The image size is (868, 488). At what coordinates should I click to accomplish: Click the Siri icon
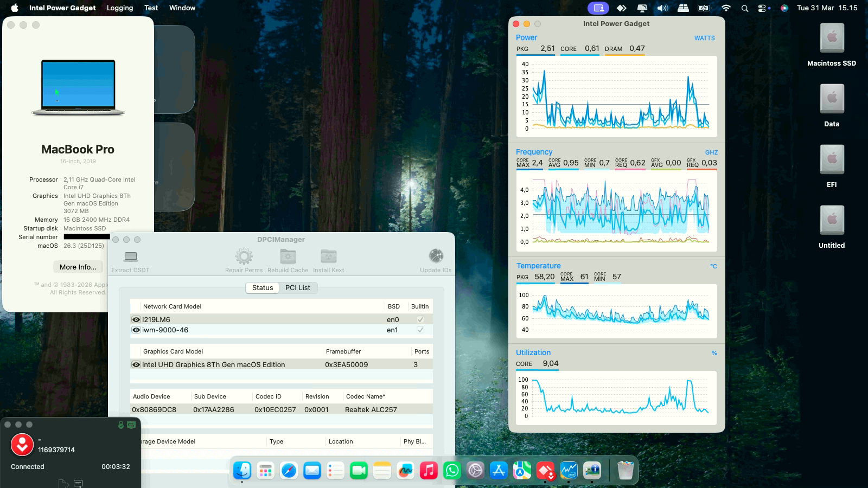tap(784, 8)
